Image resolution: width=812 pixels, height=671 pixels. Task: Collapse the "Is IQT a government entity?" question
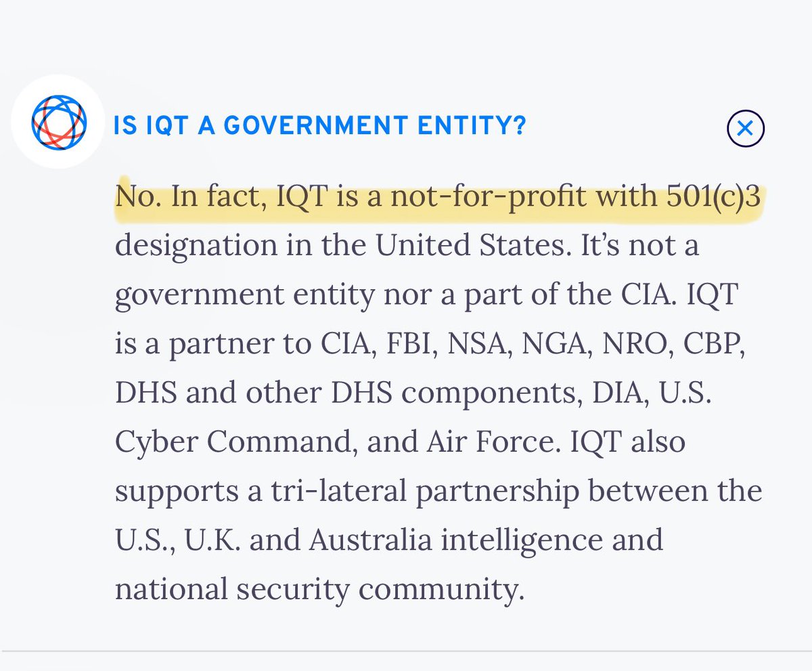(x=319, y=125)
